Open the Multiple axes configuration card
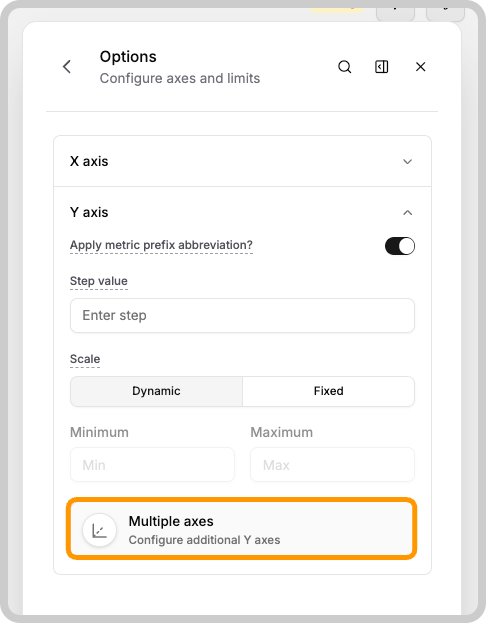This screenshot has height=623, width=486. (x=242, y=529)
